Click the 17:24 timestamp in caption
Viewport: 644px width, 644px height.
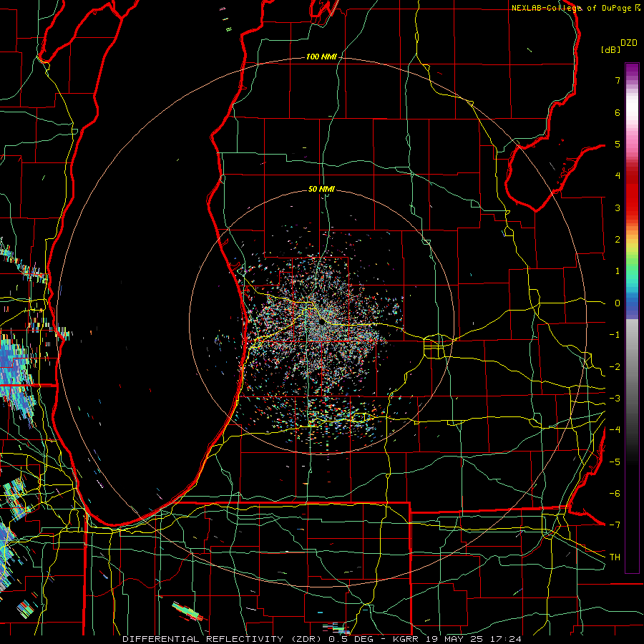pos(504,639)
